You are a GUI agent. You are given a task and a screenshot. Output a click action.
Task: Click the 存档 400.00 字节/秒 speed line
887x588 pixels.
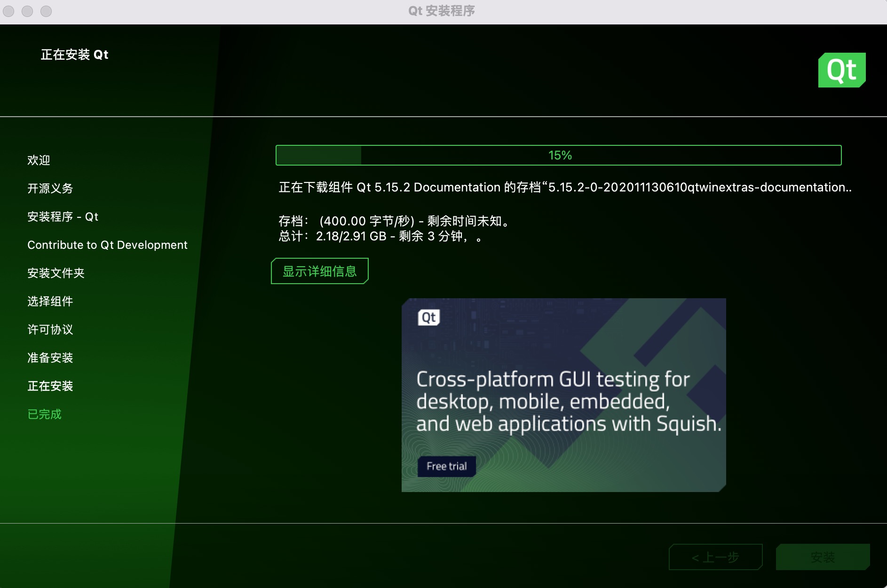394,221
